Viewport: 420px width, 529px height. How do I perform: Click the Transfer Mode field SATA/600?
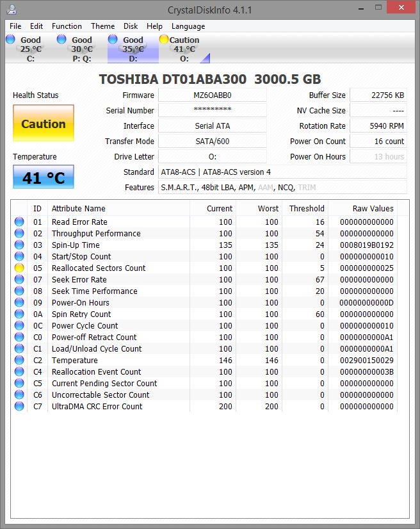[x=212, y=141]
